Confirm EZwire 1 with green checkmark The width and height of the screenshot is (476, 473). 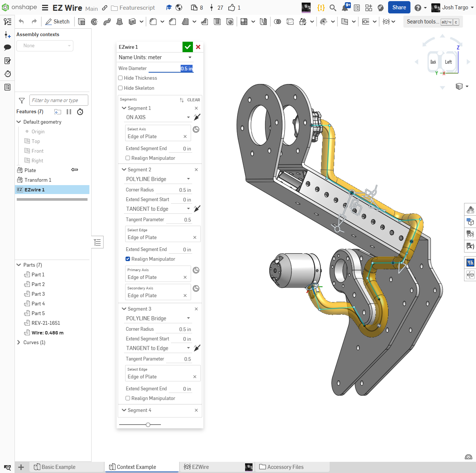(x=188, y=47)
